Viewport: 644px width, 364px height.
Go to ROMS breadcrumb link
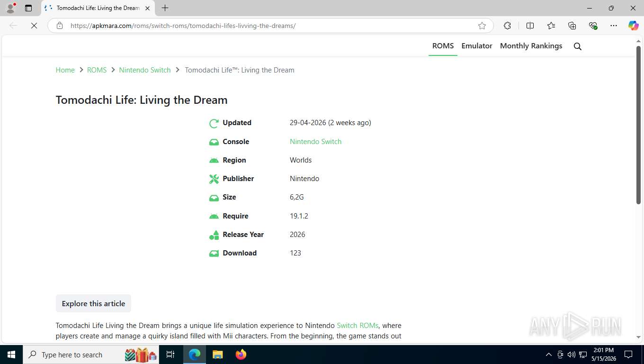point(97,70)
